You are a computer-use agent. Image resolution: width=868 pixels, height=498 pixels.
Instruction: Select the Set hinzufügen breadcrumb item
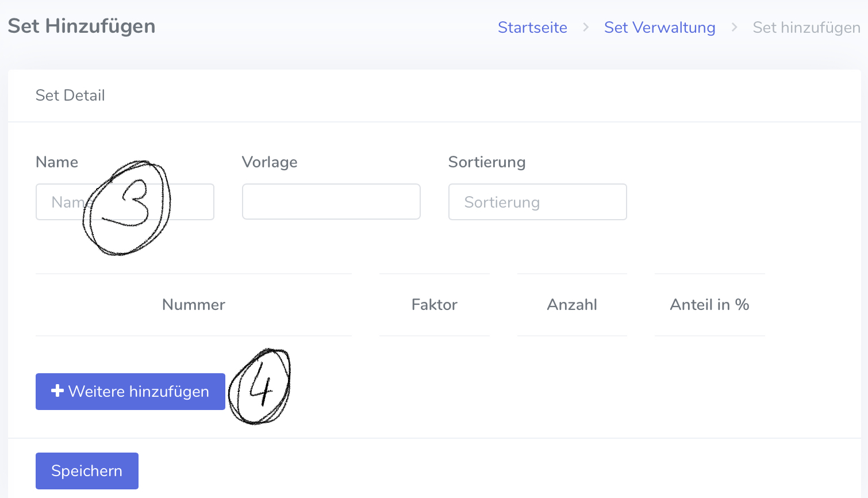(x=806, y=27)
